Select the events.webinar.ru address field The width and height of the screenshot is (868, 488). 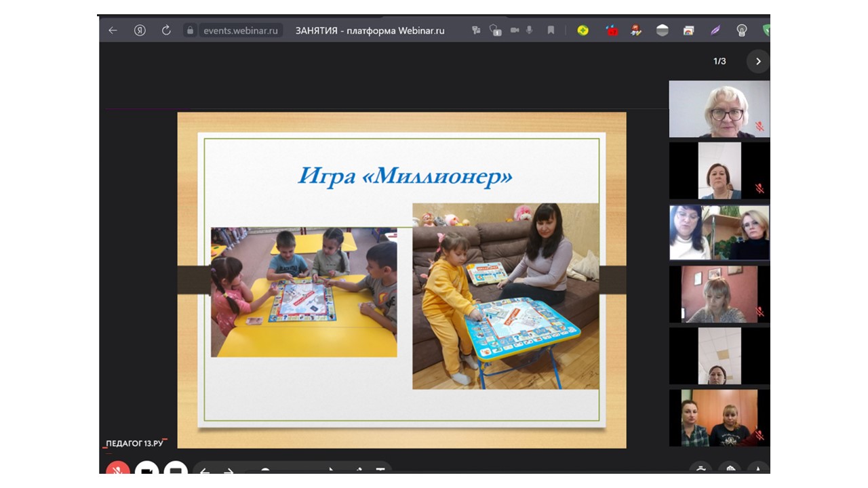coord(242,30)
